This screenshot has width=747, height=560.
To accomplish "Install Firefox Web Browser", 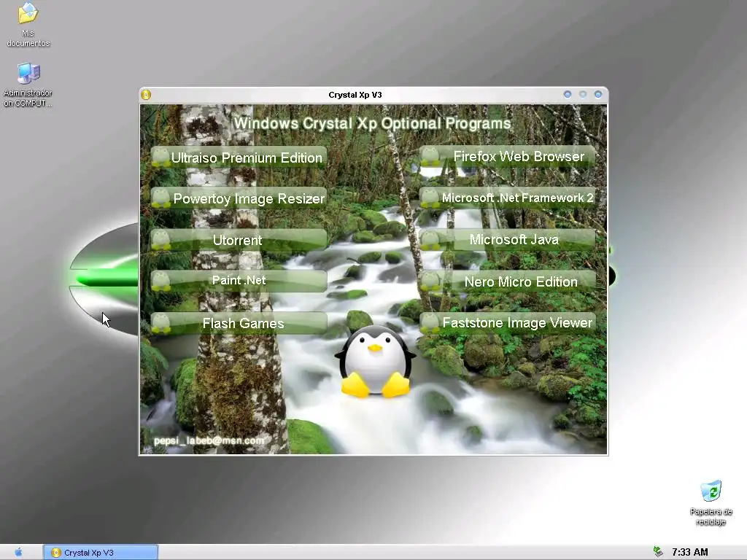I will coord(508,156).
